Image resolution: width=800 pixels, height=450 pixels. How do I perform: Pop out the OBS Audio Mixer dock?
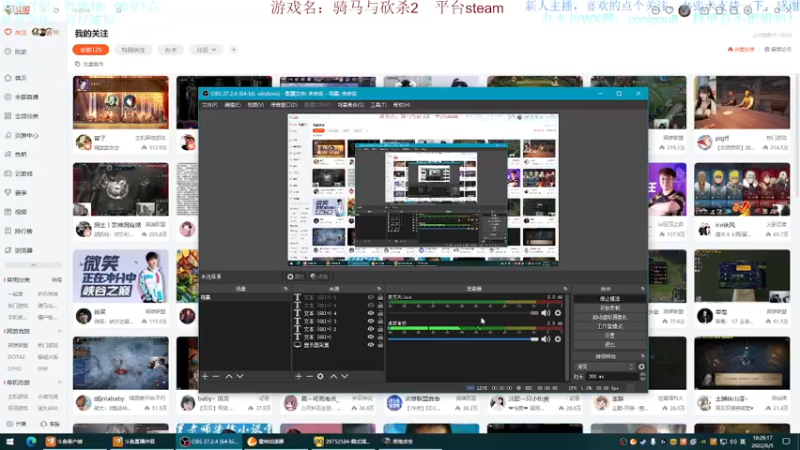tap(565, 289)
